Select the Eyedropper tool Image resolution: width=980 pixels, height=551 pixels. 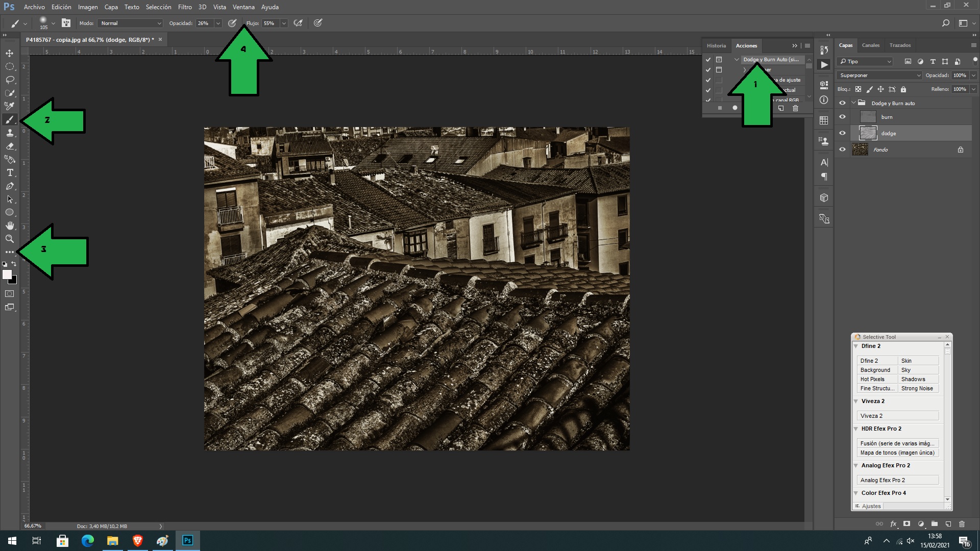[x=10, y=106]
